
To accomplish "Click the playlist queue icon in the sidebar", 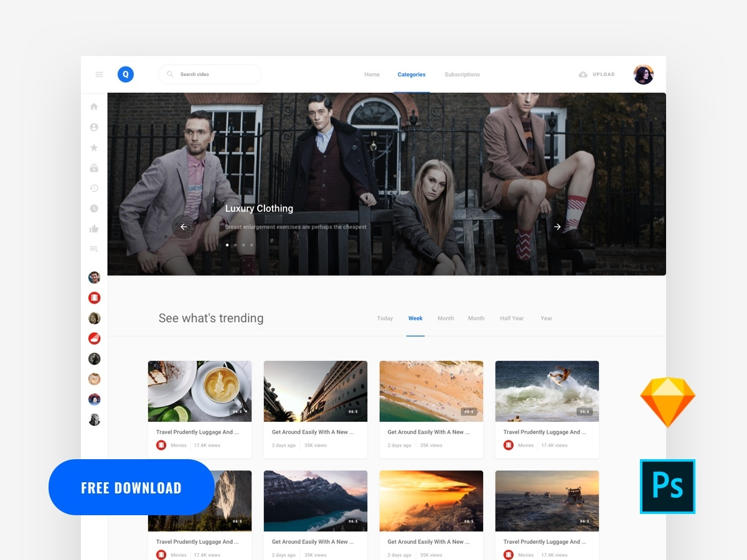I will click(x=94, y=249).
